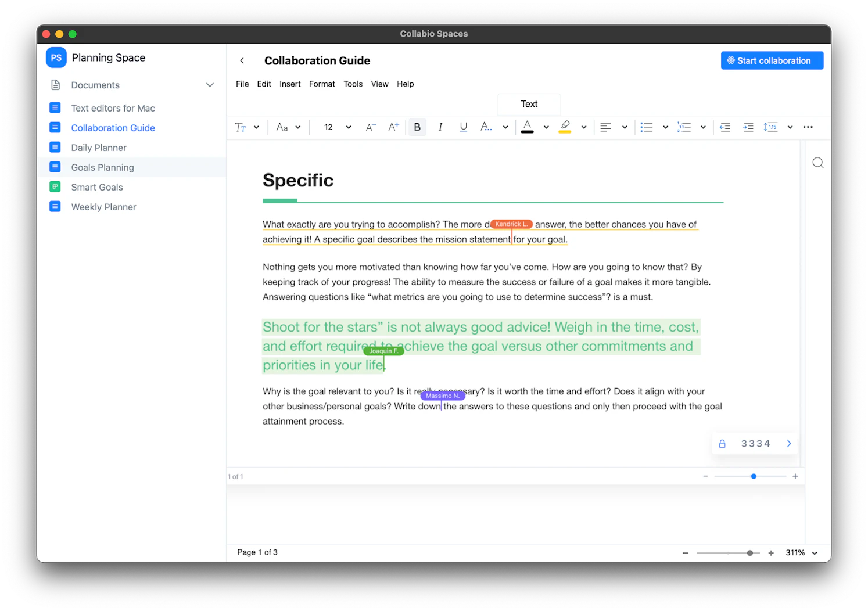Click the Start collaboration button

click(772, 60)
